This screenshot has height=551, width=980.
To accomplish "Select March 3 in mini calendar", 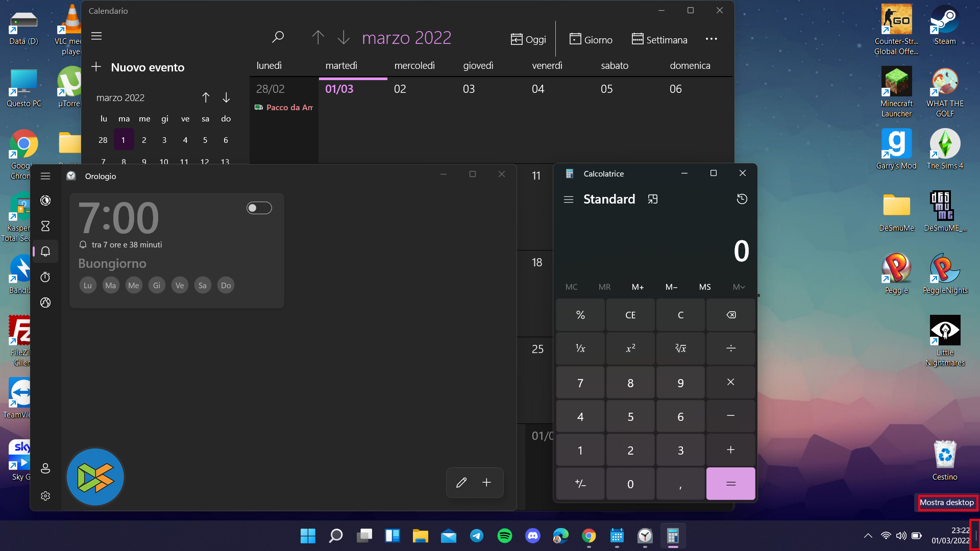I will (164, 140).
